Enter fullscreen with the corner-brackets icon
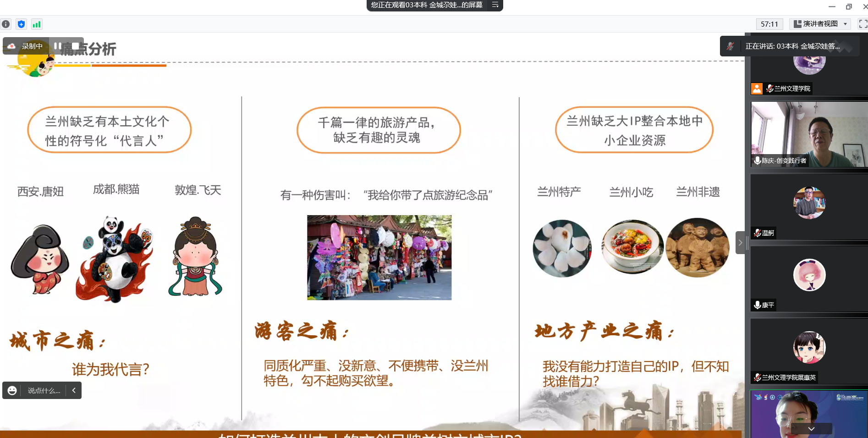868x438 pixels. tap(863, 24)
